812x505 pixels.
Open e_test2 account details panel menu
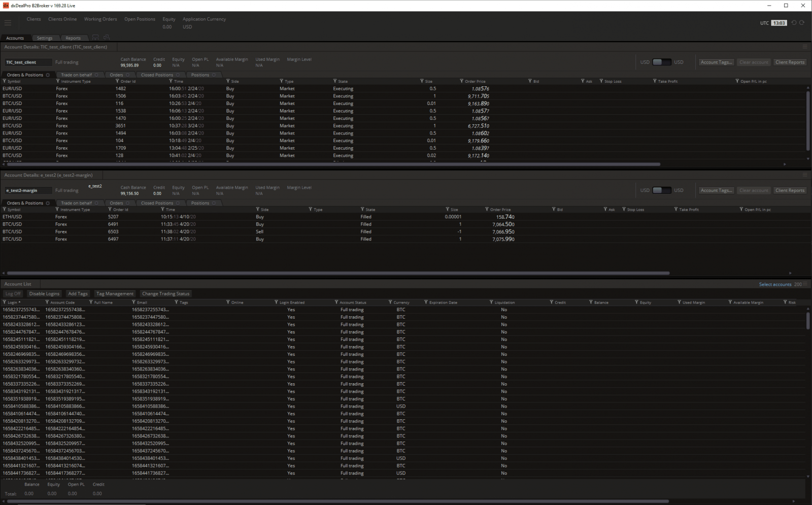[805, 175]
